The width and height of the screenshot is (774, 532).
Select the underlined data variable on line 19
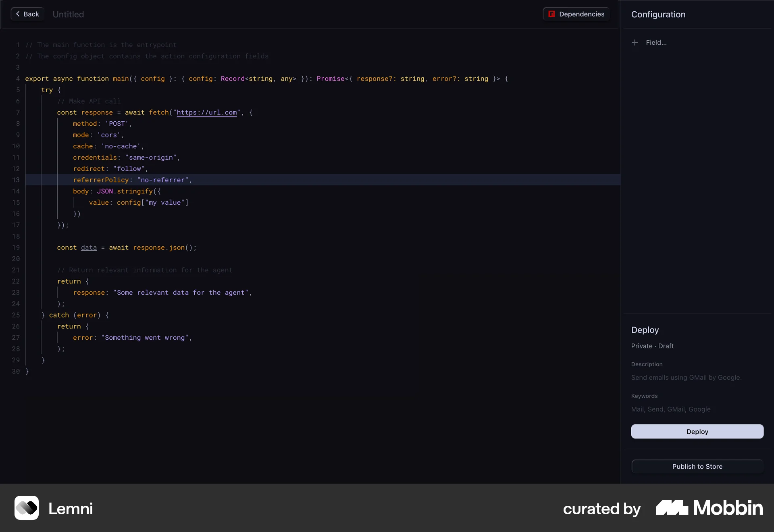[x=88, y=247]
